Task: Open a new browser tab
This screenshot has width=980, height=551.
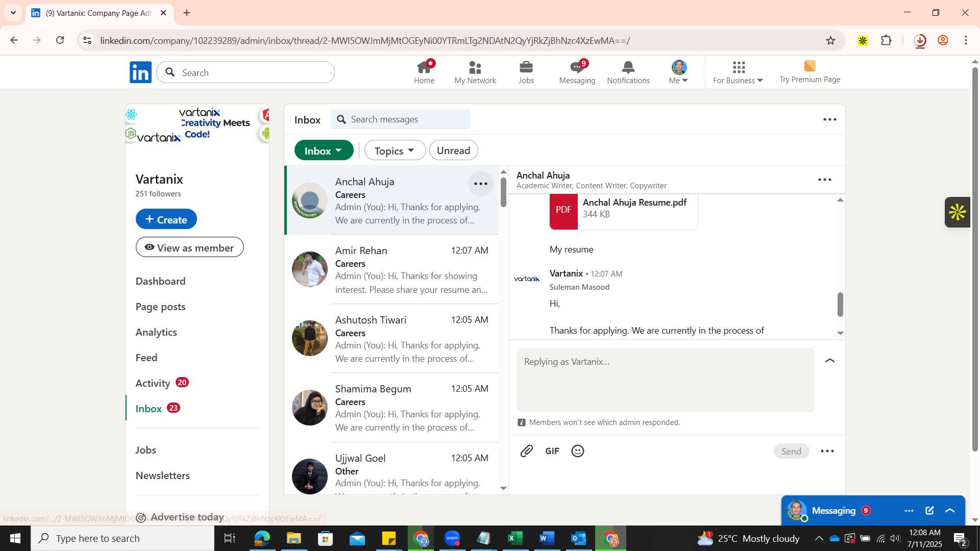Action: pos(187,13)
